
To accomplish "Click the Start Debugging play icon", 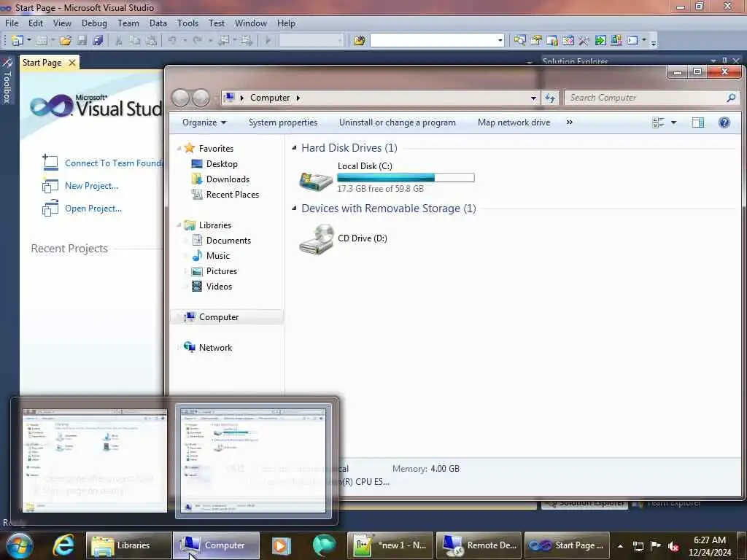I will coord(268,41).
